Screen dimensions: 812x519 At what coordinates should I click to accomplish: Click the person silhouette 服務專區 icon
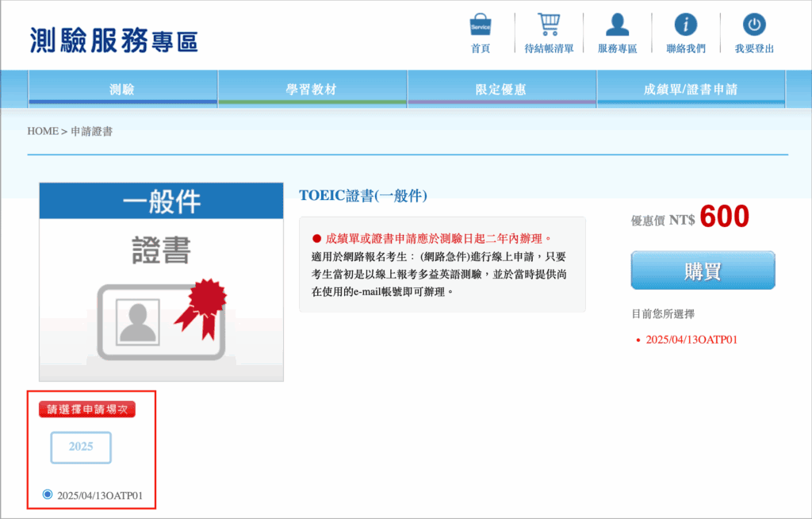617,25
